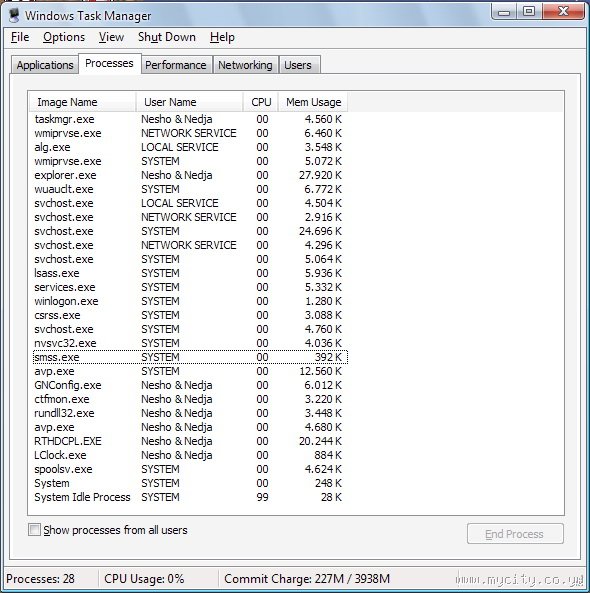Switch to the Applications tab

click(x=45, y=65)
